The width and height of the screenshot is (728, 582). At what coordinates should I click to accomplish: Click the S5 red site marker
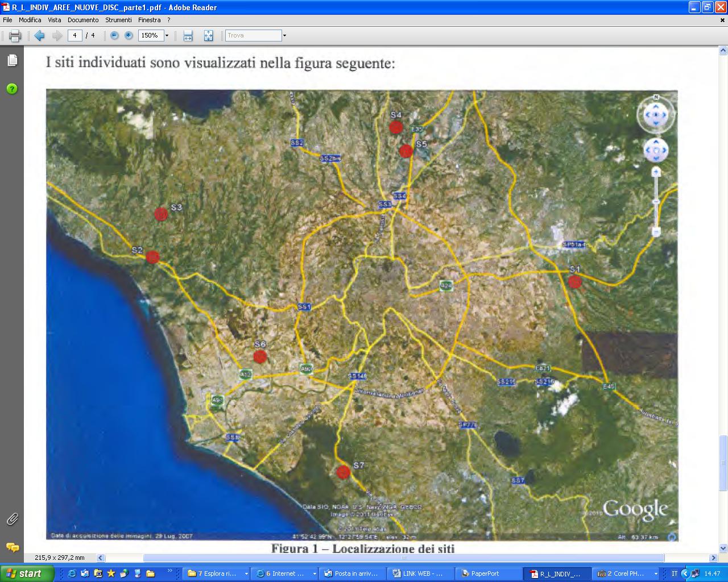(406, 151)
